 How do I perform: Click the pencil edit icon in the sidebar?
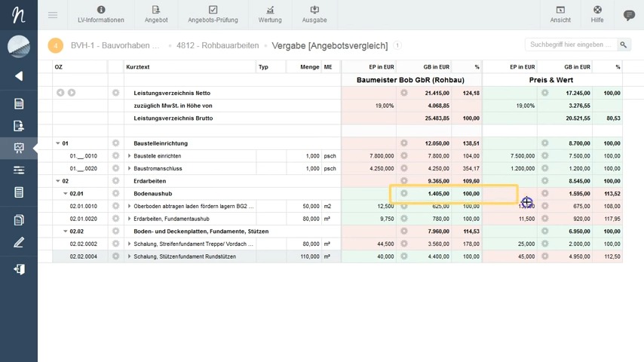click(19, 243)
